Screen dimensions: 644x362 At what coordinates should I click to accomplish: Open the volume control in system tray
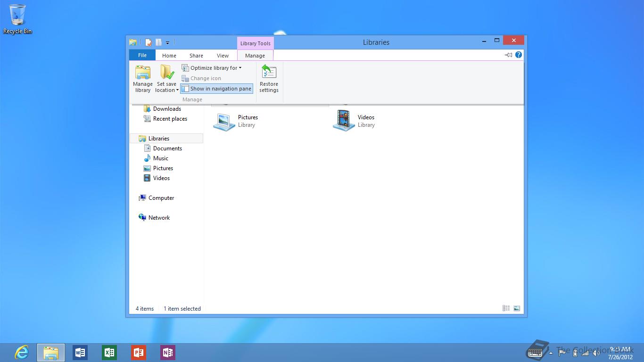tap(596, 353)
